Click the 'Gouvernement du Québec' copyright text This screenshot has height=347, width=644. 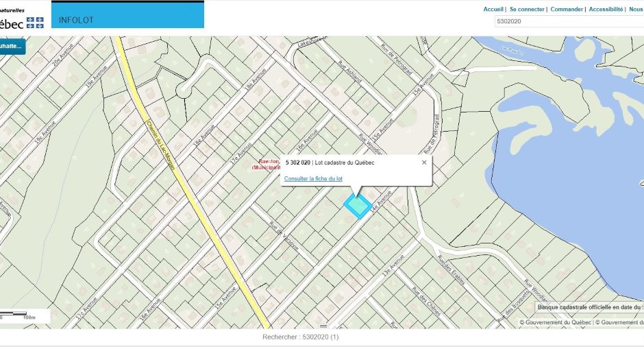click(x=555, y=322)
